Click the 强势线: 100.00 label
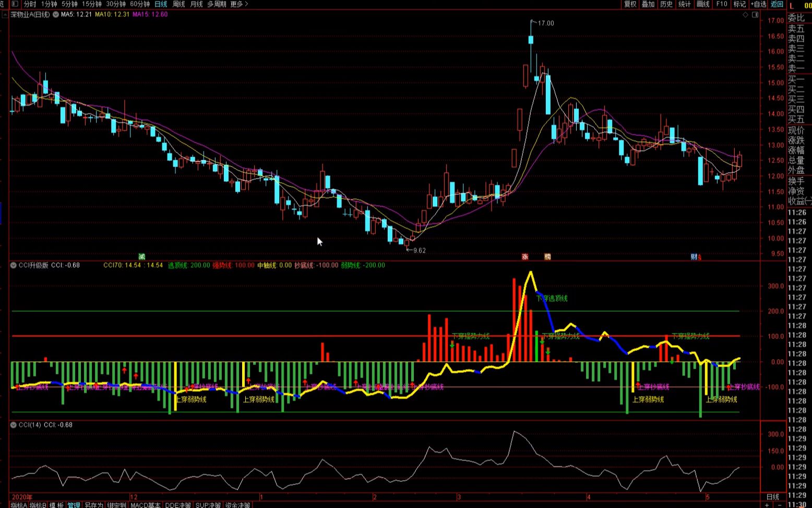Screen dimensions: 812x508 tap(233, 265)
